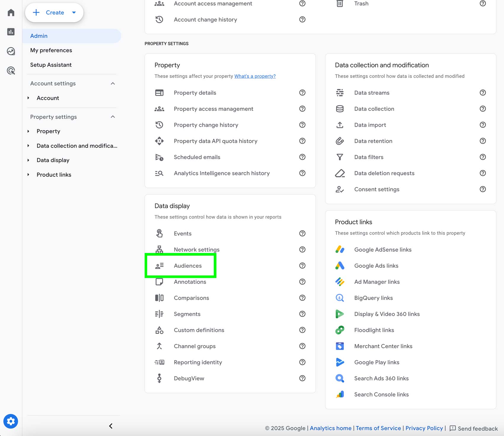Image resolution: width=504 pixels, height=436 pixels.
Task: Select the Reports icon in sidebar
Action: (11, 32)
